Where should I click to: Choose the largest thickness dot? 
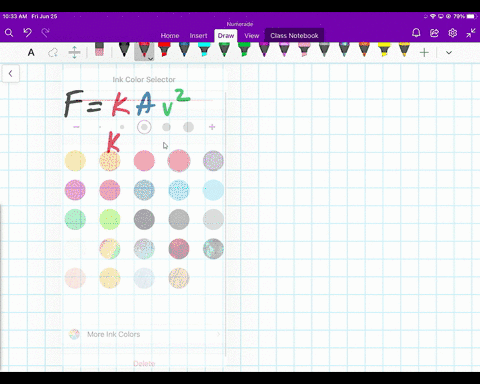click(188, 127)
